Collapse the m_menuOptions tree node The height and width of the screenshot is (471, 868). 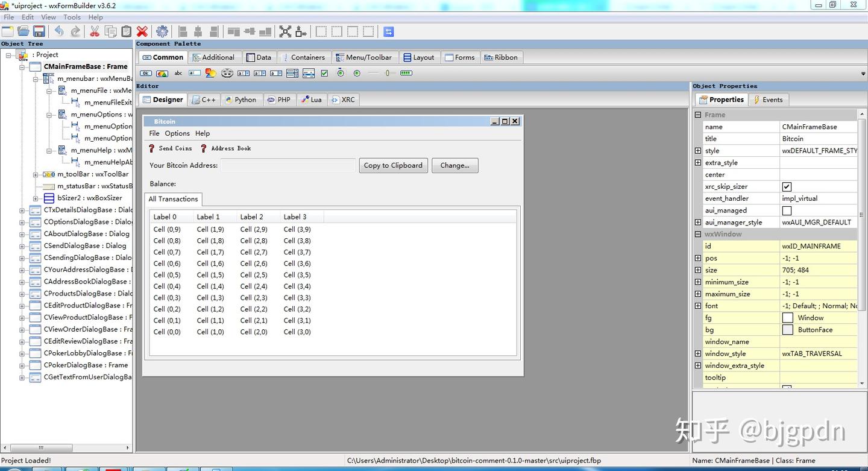49,115
